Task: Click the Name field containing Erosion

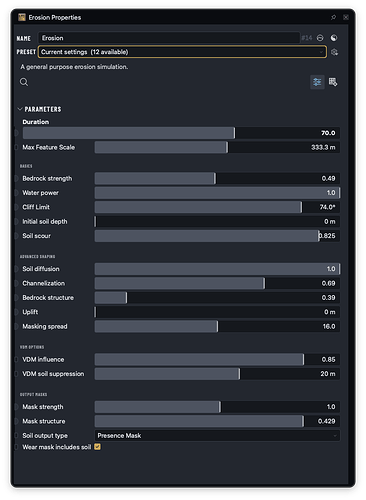Action: (169, 38)
